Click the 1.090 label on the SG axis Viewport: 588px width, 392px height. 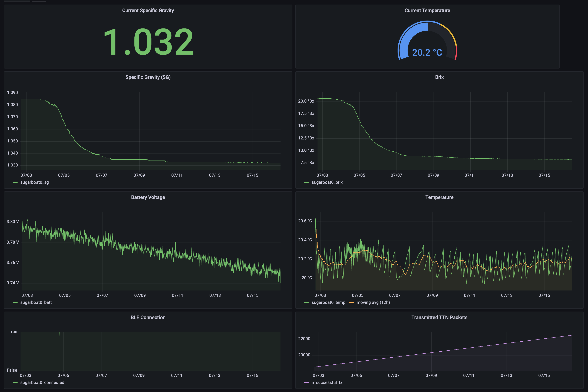[x=12, y=93]
